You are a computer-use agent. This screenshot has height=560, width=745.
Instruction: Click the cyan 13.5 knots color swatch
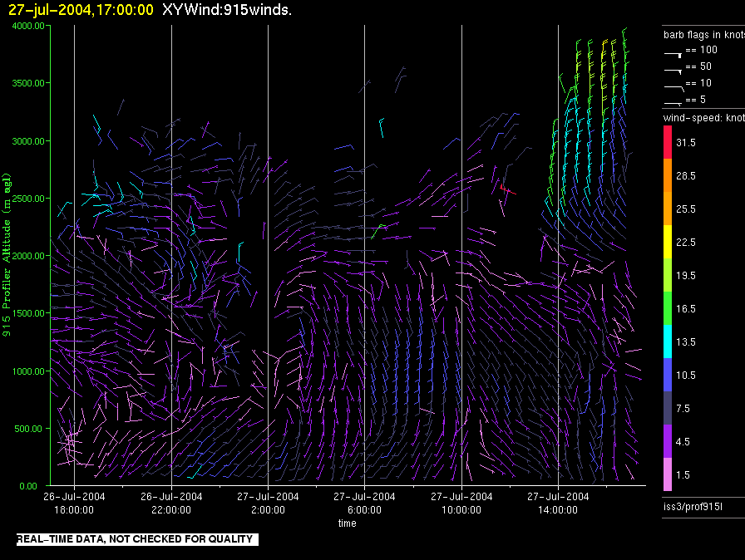coord(668,341)
